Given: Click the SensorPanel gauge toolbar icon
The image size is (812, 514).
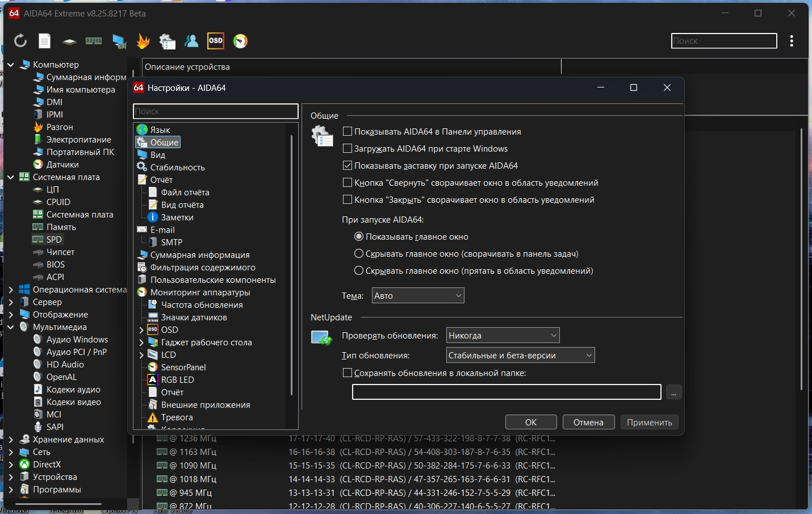Looking at the screenshot, I should tap(241, 41).
